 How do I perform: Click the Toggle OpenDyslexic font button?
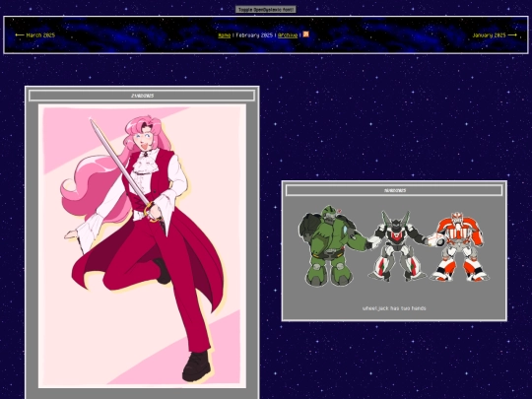[x=266, y=10]
